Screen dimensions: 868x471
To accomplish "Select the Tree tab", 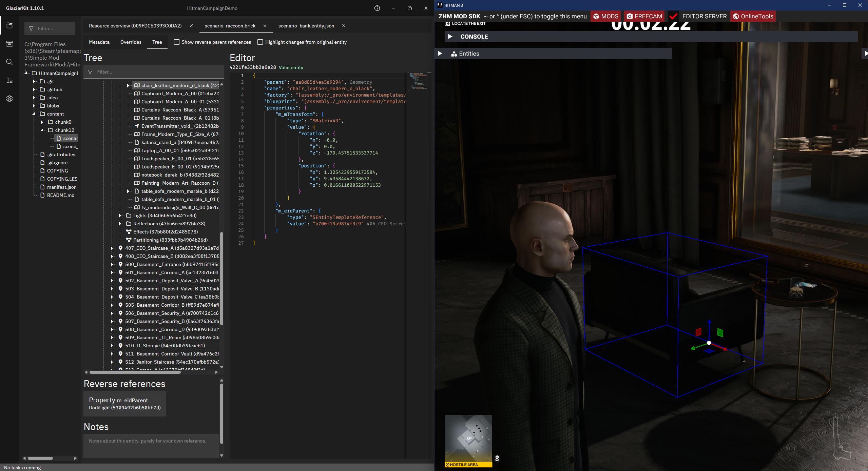I will (x=157, y=42).
